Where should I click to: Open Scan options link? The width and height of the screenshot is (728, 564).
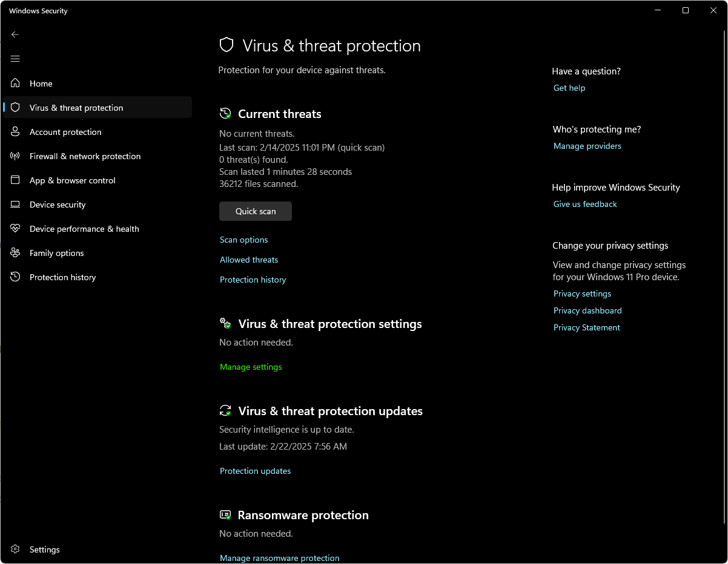click(243, 240)
